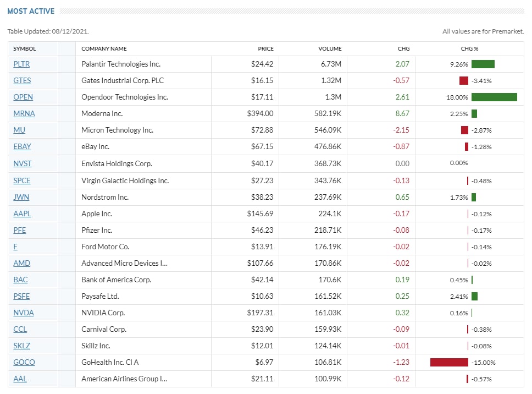The image size is (532, 394).
Task: Select Carnival Corp. company name
Action: point(104,329)
